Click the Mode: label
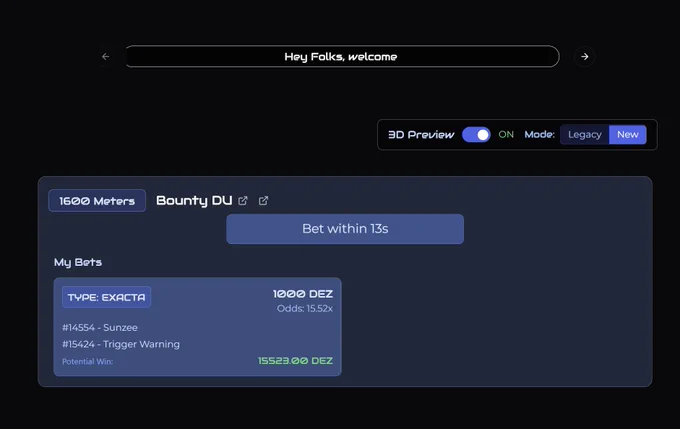The height and width of the screenshot is (429, 680). (539, 134)
